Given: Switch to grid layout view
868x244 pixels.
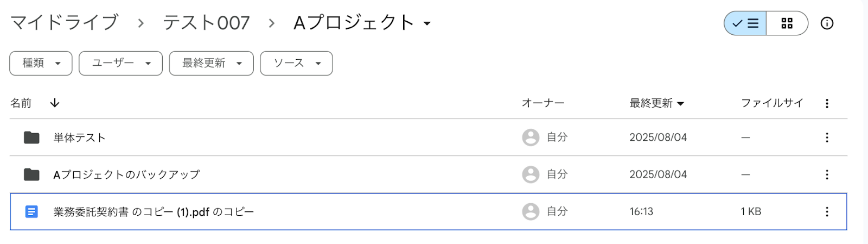Looking at the screenshot, I should pyautogui.click(x=787, y=23).
